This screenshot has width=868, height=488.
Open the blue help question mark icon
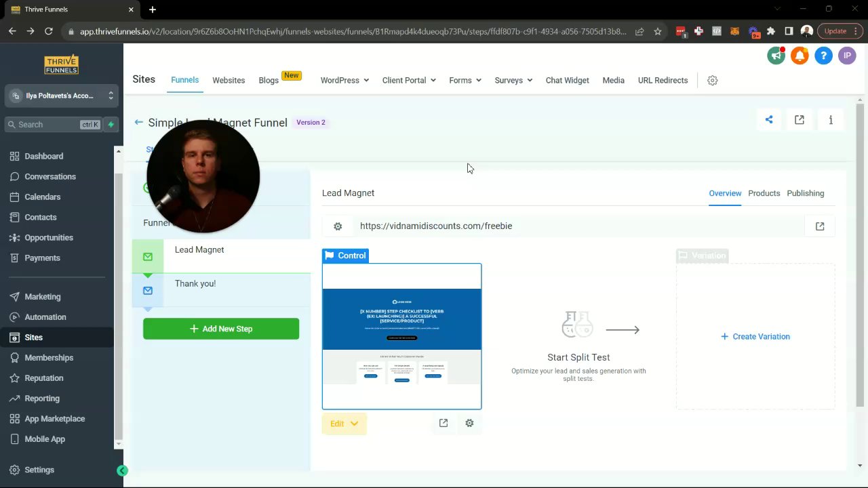point(823,56)
